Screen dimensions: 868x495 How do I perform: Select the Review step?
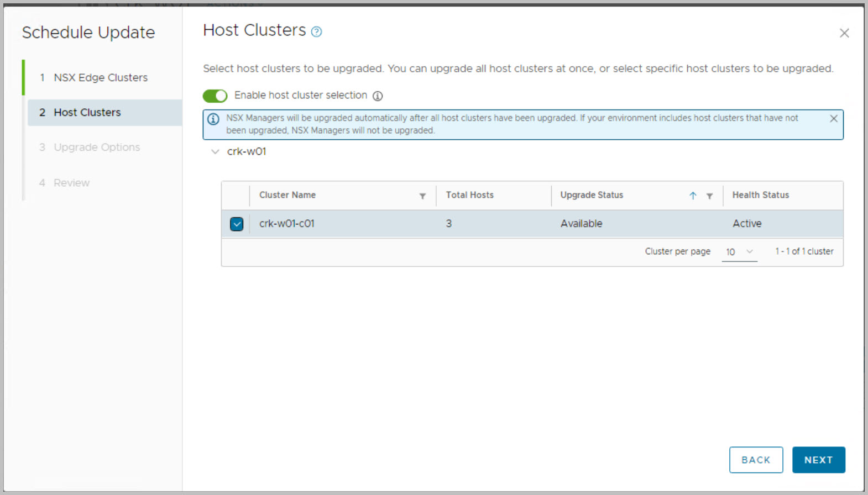point(71,183)
